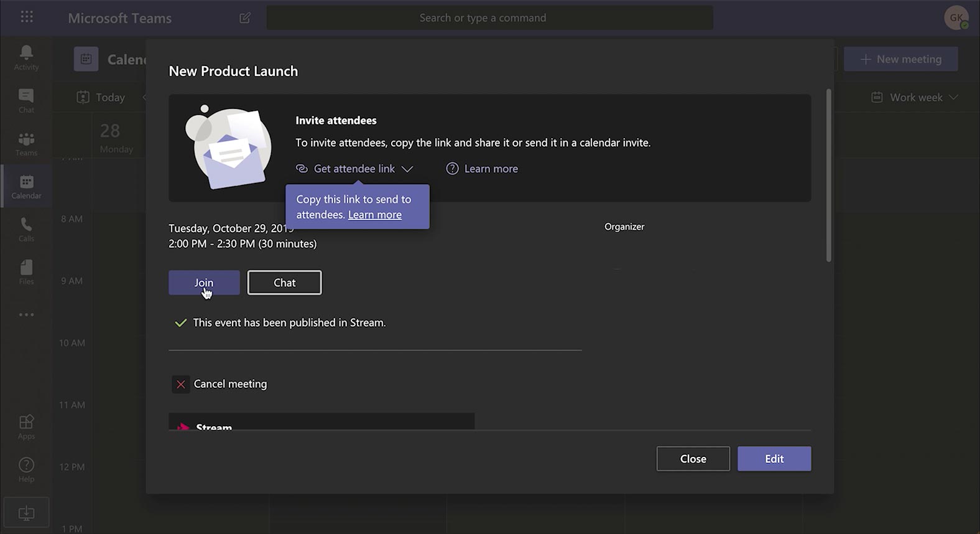Click the Edit button

[x=774, y=459]
